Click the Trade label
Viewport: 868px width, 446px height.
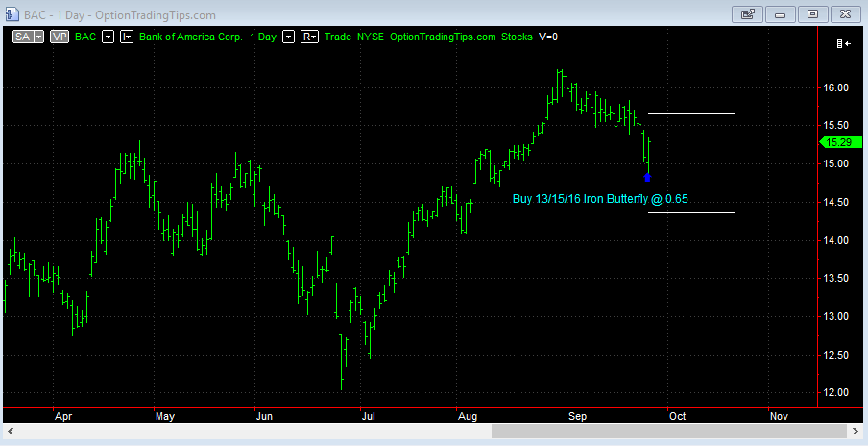(338, 37)
